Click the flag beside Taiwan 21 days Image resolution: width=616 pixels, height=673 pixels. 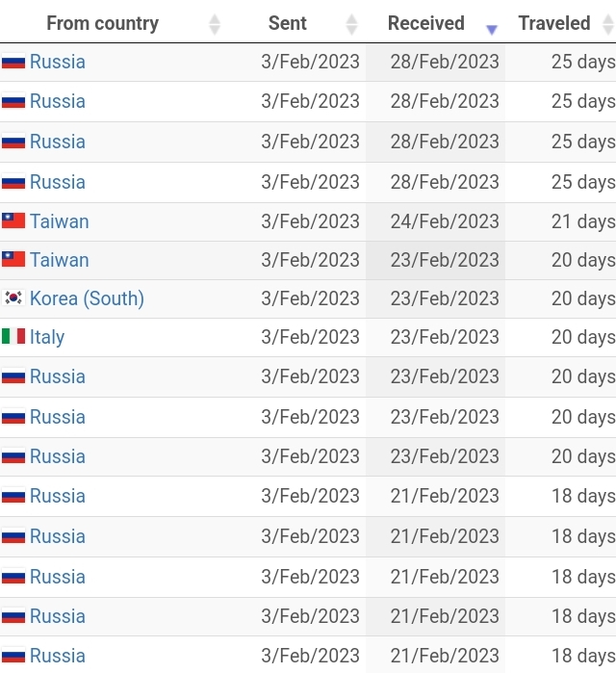pyautogui.click(x=13, y=221)
